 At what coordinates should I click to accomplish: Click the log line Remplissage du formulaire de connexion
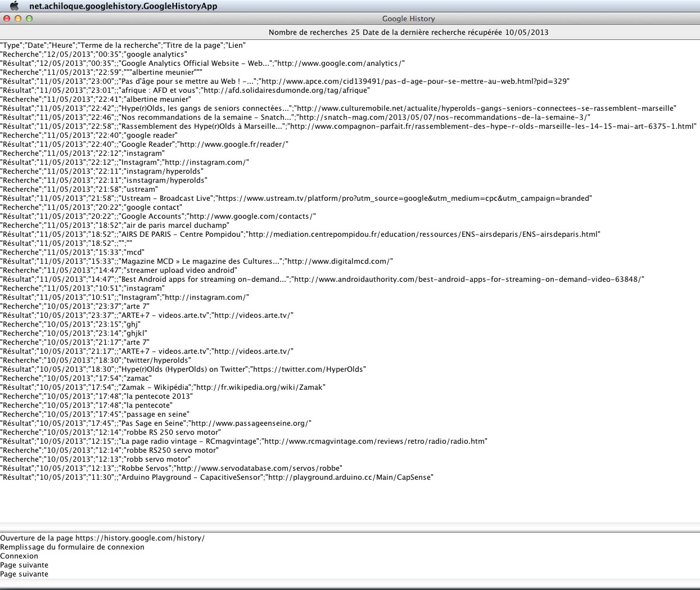pyautogui.click(x=73, y=547)
